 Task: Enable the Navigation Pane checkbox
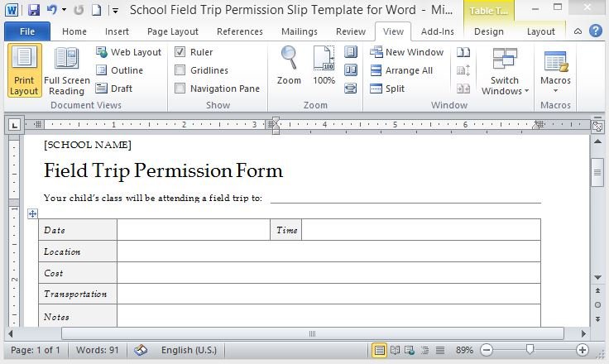180,89
